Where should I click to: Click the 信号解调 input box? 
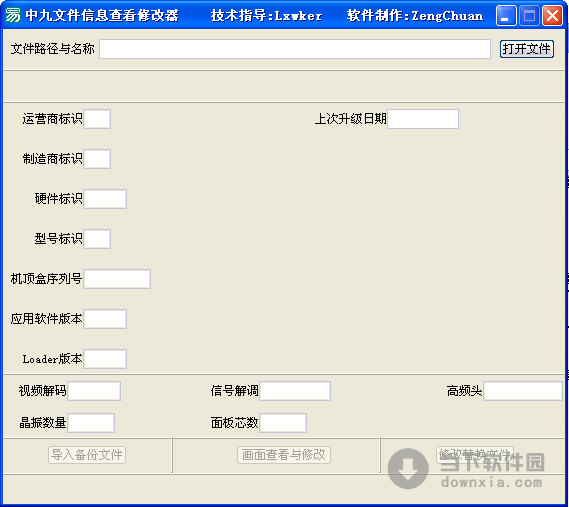[x=295, y=391]
